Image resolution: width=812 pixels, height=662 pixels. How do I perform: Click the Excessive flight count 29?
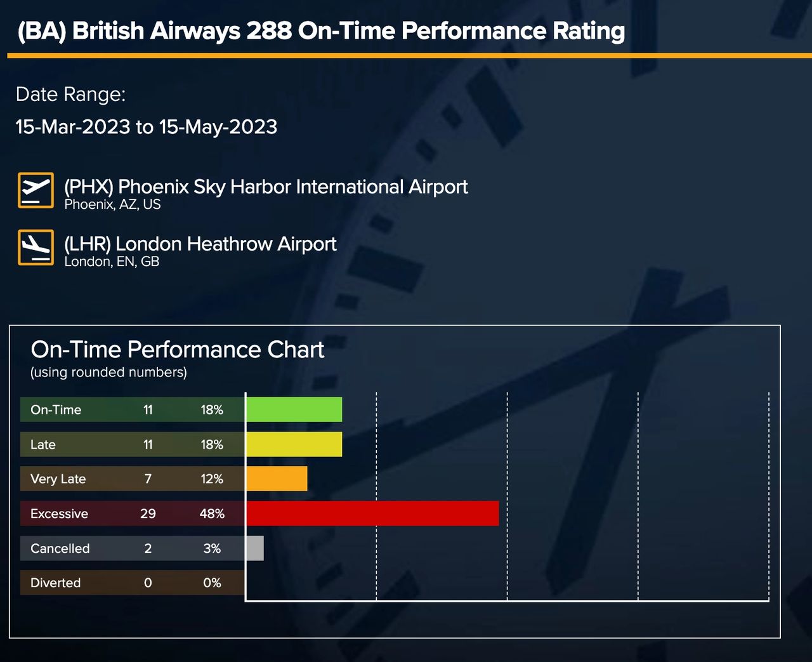(x=148, y=513)
